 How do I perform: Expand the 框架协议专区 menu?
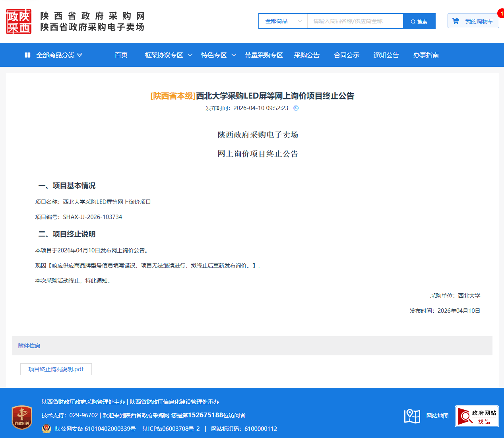tap(169, 55)
